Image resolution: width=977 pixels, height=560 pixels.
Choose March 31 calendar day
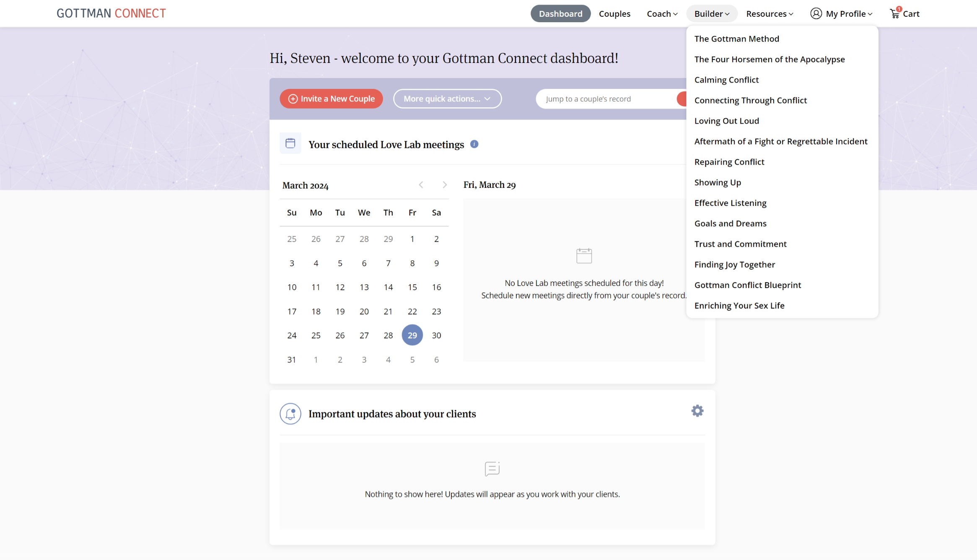coord(292,360)
